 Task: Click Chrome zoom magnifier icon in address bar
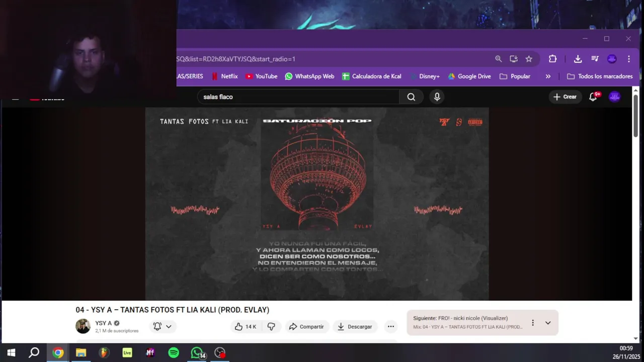coord(498,59)
